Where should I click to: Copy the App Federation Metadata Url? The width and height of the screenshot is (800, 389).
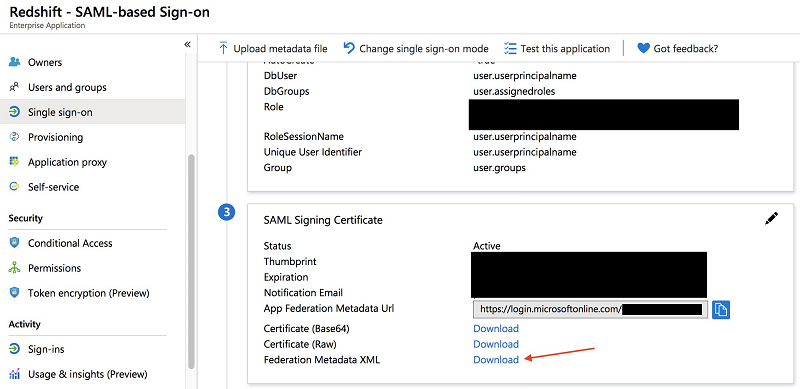tap(721, 309)
